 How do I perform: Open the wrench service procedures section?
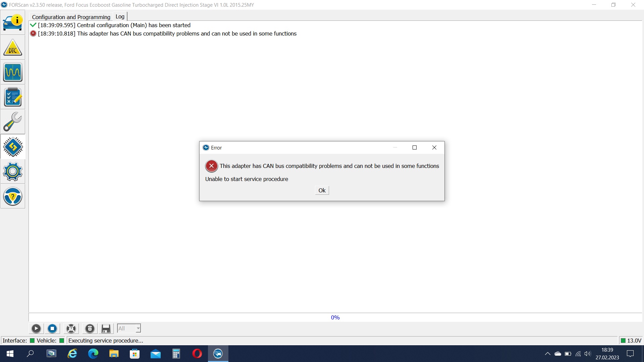tap(13, 122)
